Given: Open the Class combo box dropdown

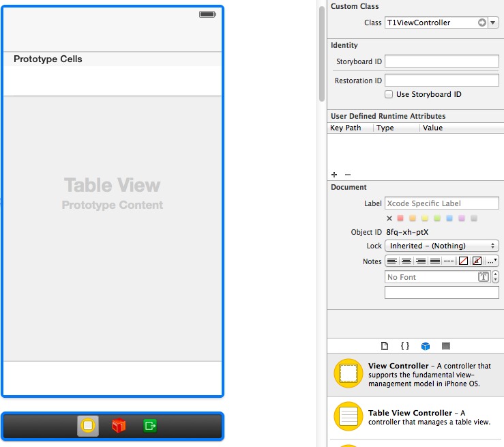Looking at the screenshot, I should (x=493, y=23).
